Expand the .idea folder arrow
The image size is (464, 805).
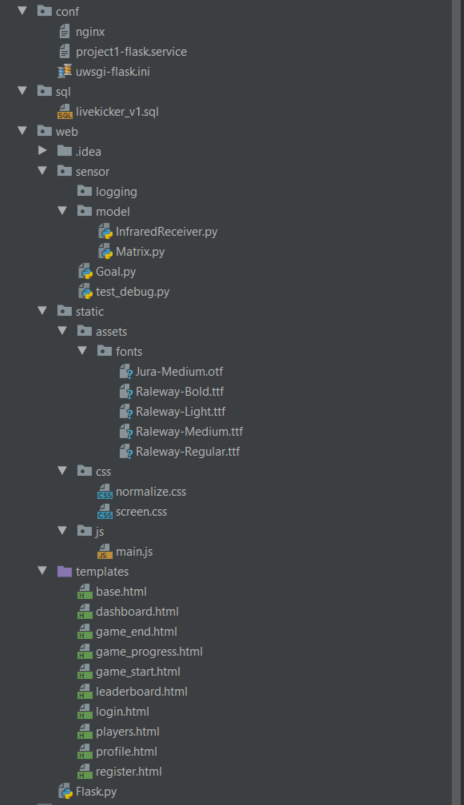coord(43,150)
